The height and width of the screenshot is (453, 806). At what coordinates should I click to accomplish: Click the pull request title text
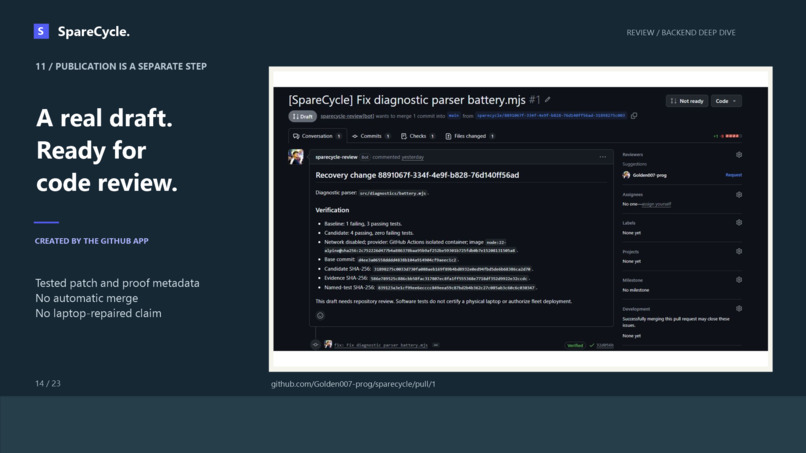tap(407, 100)
